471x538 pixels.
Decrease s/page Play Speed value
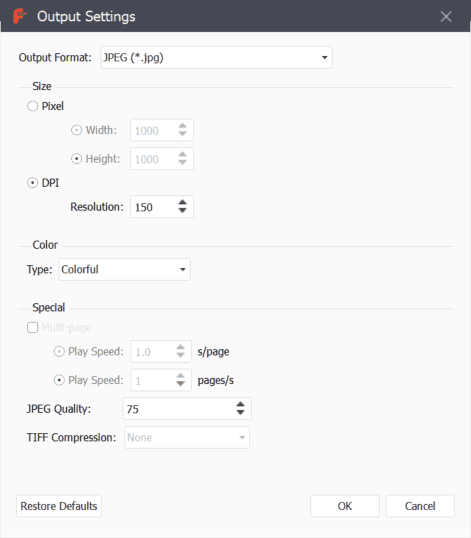pyautogui.click(x=180, y=355)
